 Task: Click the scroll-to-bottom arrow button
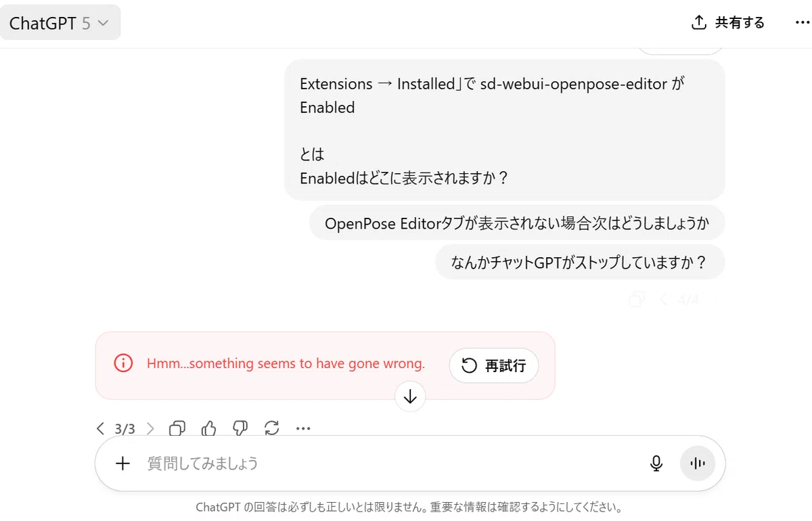(410, 397)
